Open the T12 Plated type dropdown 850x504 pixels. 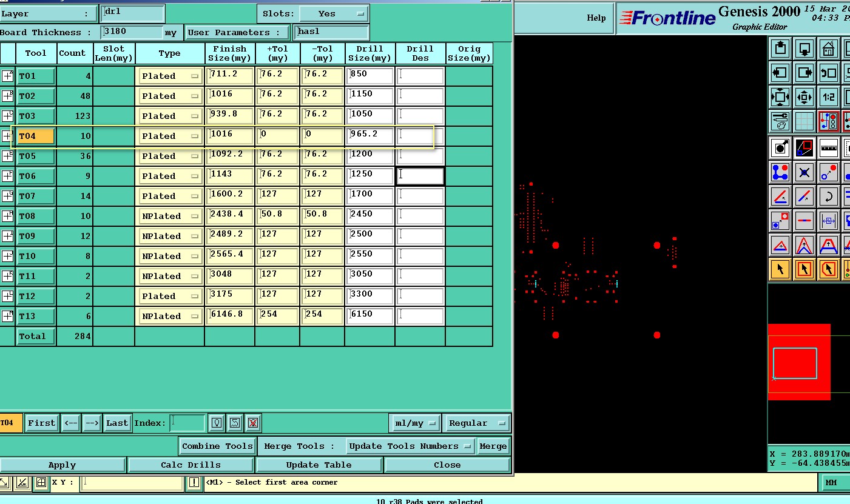click(170, 296)
